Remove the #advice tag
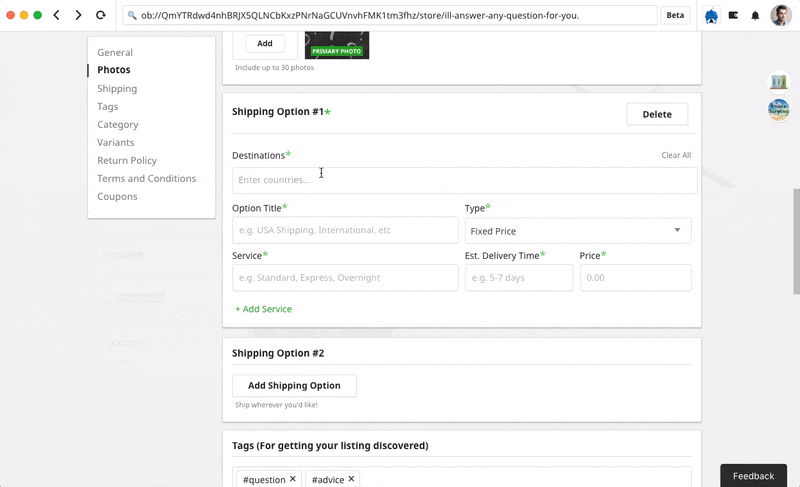800x487 pixels. [x=351, y=479]
